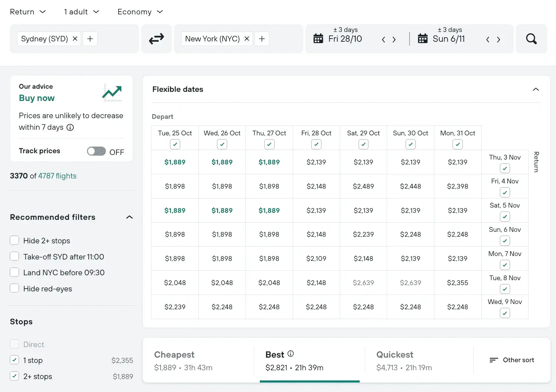The height and width of the screenshot is (392, 556).
Task: Open departure date calendar icon
Action: tap(318, 39)
